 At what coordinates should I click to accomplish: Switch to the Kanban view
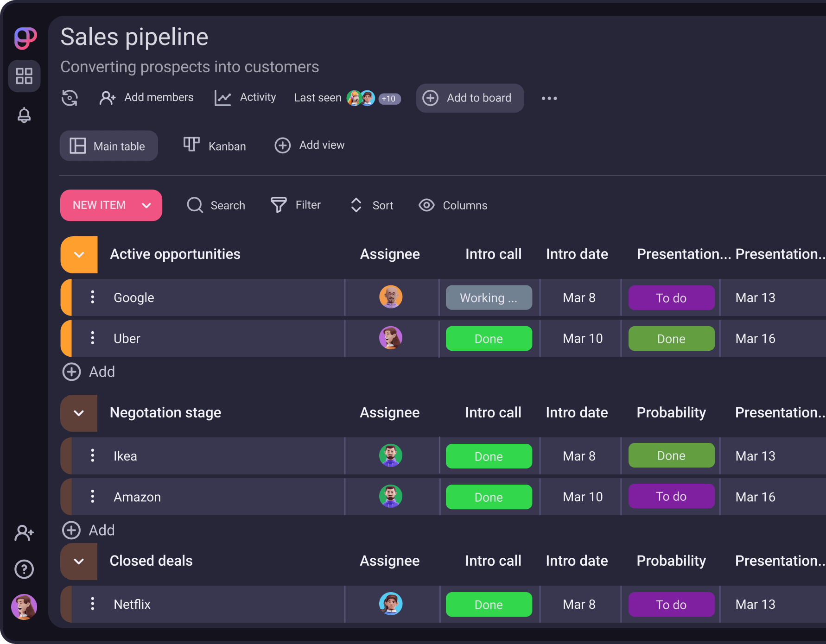(x=214, y=145)
